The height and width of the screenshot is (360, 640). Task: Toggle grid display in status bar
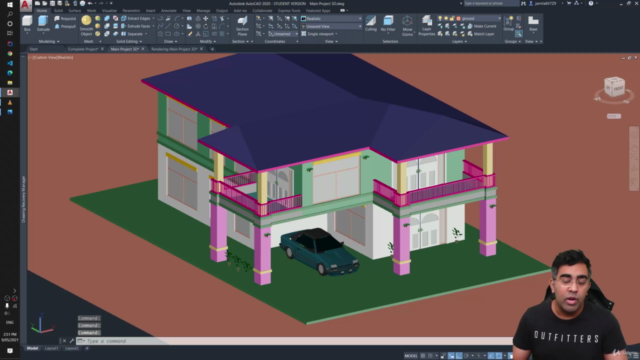click(423, 356)
